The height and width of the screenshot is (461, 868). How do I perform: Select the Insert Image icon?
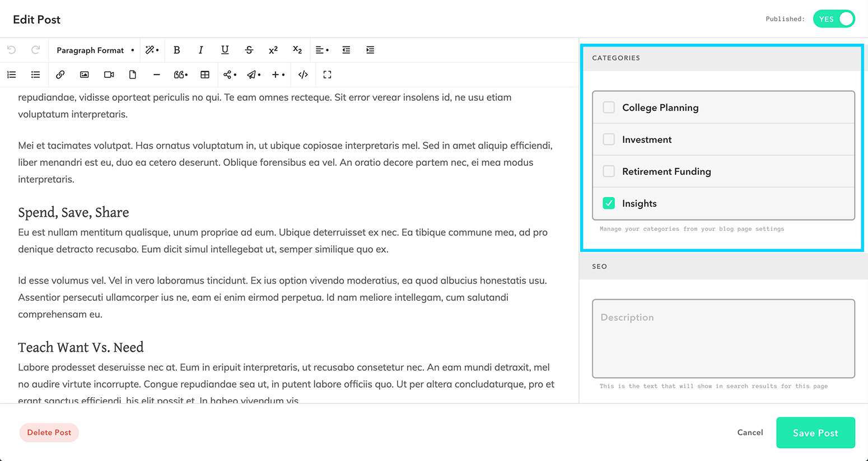point(84,74)
